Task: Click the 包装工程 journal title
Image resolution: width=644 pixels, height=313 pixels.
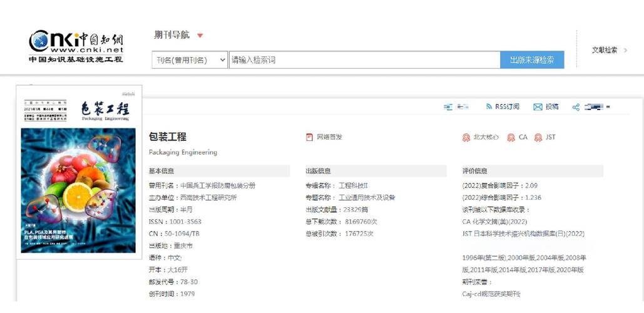Action: pyautogui.click(x=168, y=137)
